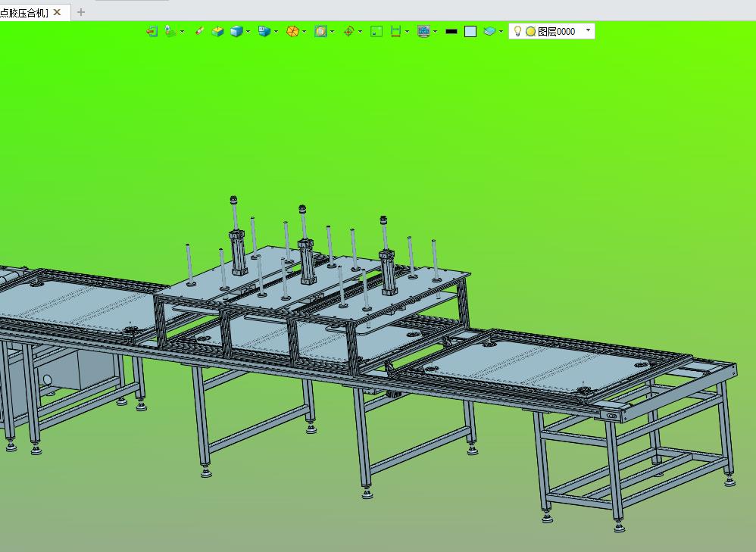Click the red crosshair target icon
The height and width of the screenshot is (552, 756).
pyautogui.click(x=348, y=31)
